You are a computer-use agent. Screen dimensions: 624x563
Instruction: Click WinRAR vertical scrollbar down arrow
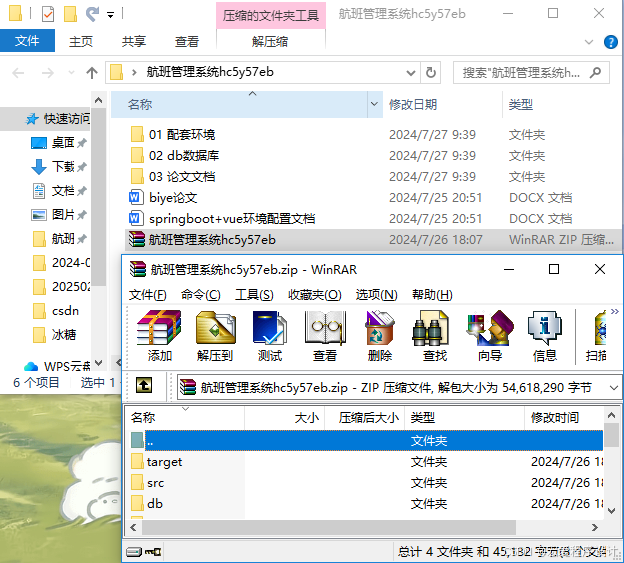pyautogui.click(x=612, y=510)
